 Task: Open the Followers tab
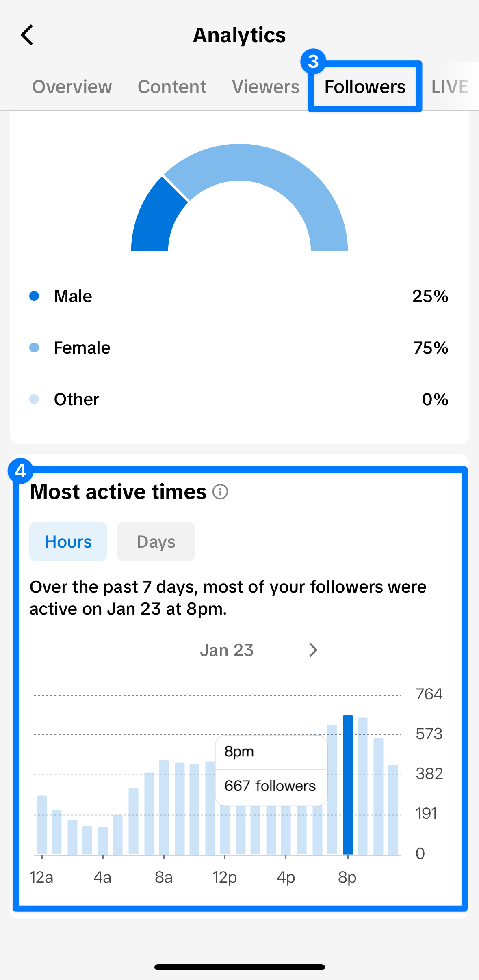(364, 86)
